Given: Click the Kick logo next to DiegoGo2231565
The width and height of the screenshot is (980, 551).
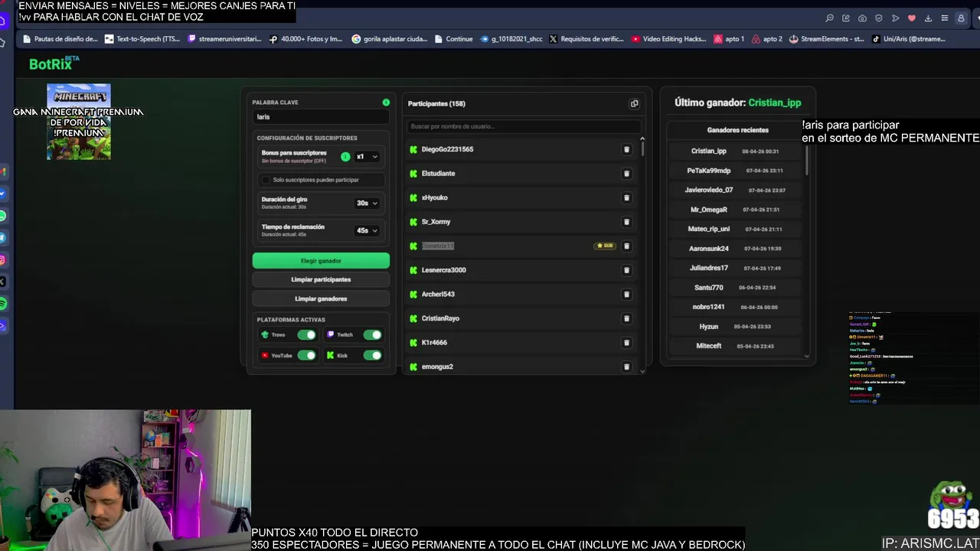Looking at the screenshot, I should coord(413,149).
